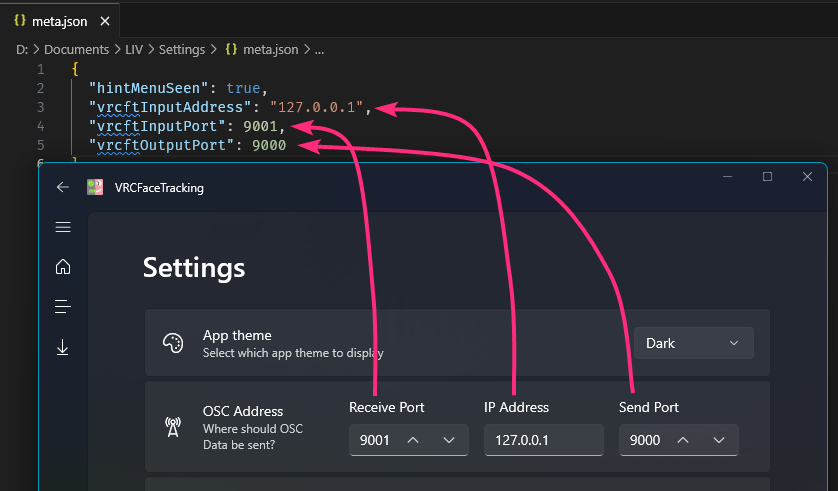Click the hintMenuSeen key text
This screenshot has height=491, width=838.
(148, 88)
